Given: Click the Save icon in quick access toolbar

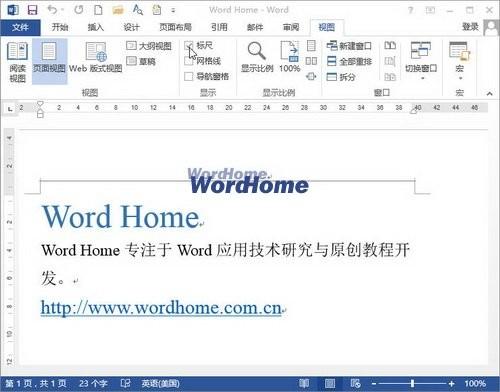Looking at the screenshot, I should tap(32, 10).
